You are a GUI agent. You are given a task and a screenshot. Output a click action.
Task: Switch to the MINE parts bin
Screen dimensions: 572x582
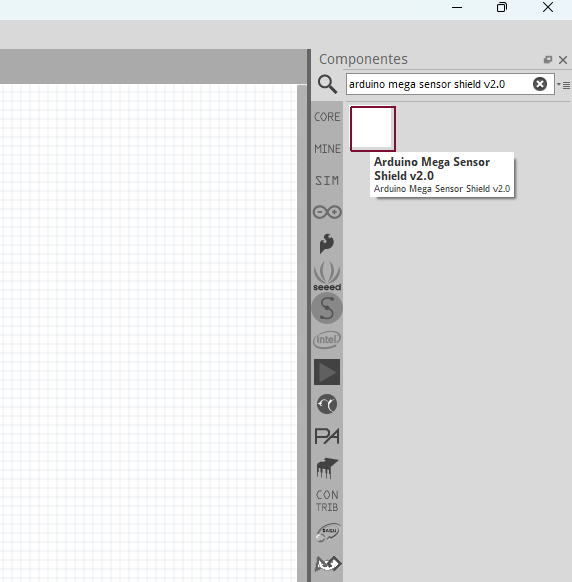327,149
